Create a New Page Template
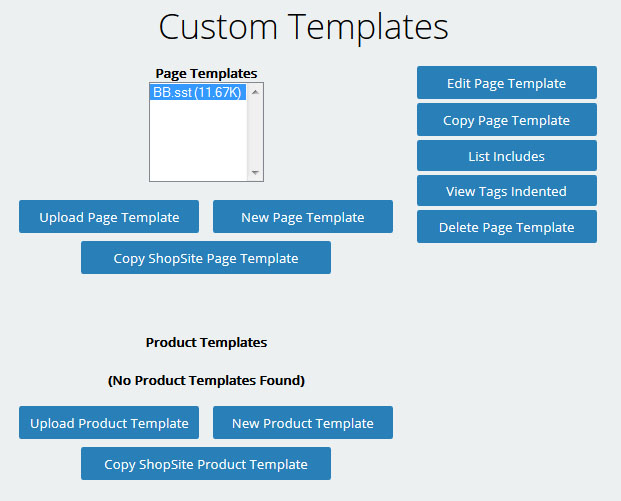 tap(303, 217)
